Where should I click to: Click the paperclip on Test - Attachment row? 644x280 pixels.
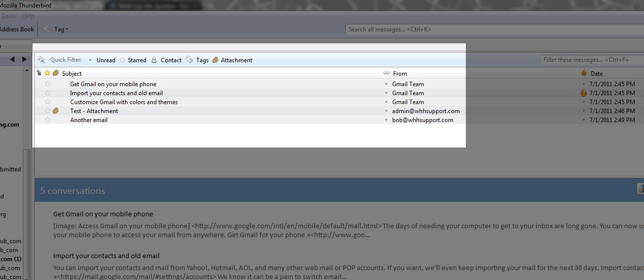click(x=56, y=111)
